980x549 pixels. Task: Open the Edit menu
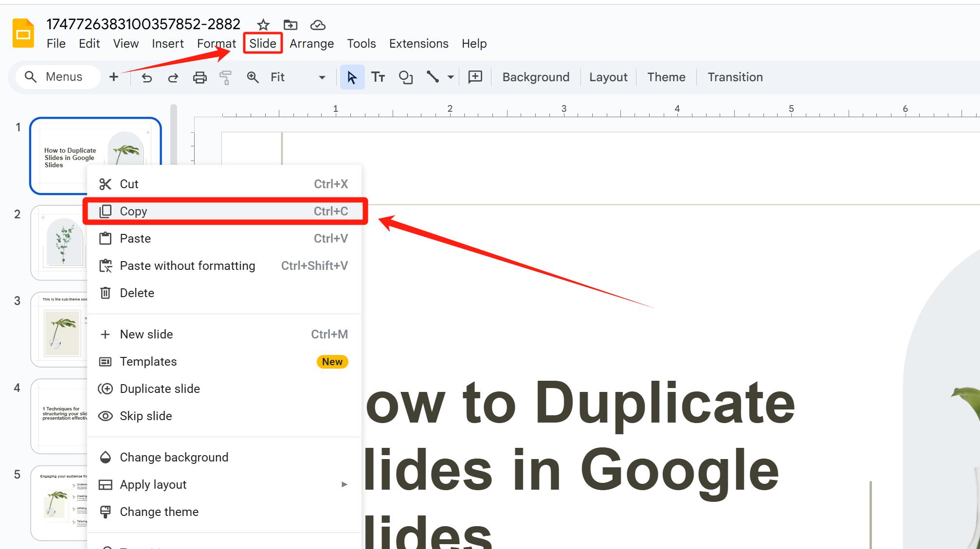coord(89,44)
